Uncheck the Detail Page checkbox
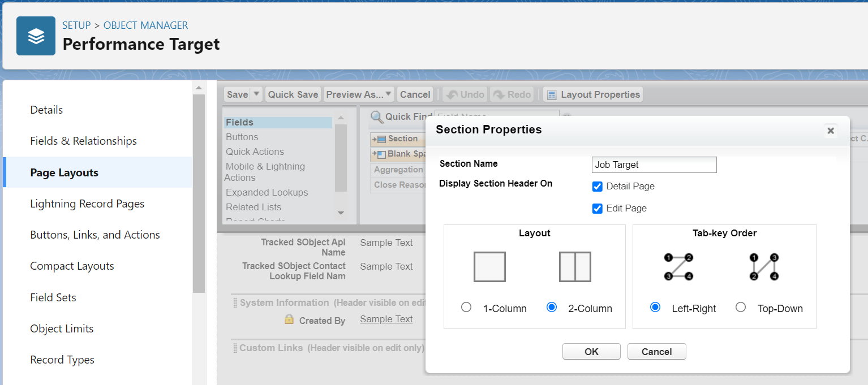The image size is (868, 385). click(597, 187)
